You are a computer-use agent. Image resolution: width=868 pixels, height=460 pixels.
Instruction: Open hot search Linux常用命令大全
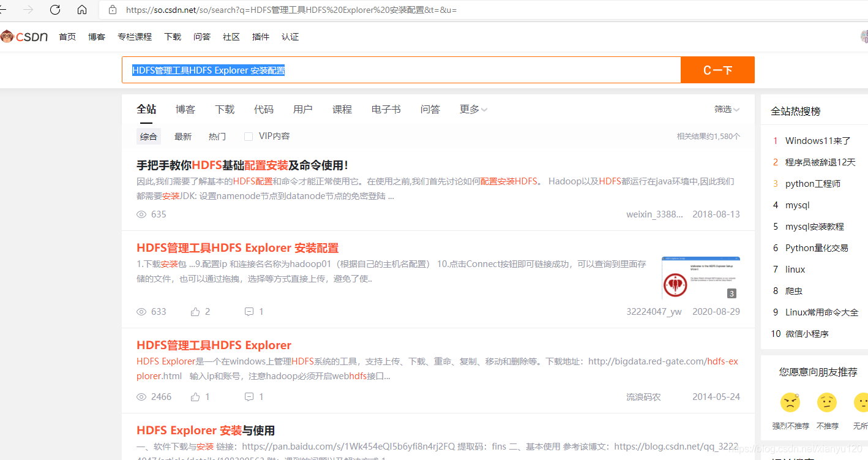pyautogui.click(x=822, y=312)
